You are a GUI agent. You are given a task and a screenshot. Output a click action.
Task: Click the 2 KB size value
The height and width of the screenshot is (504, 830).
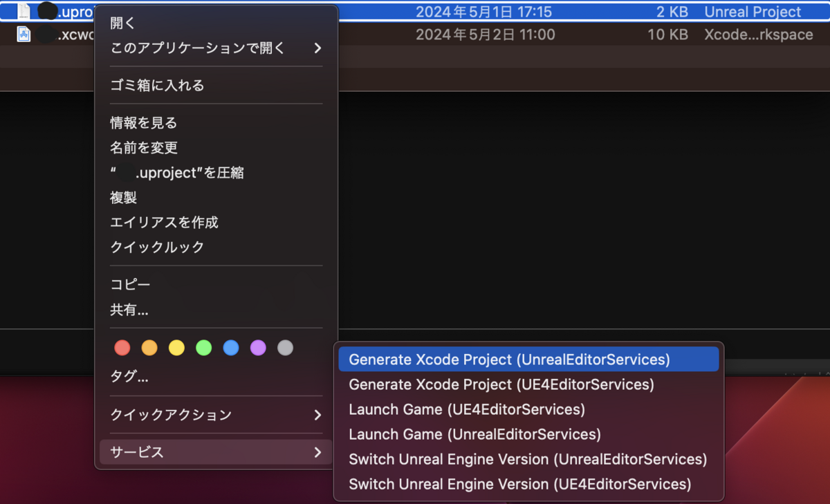point(672,12)
